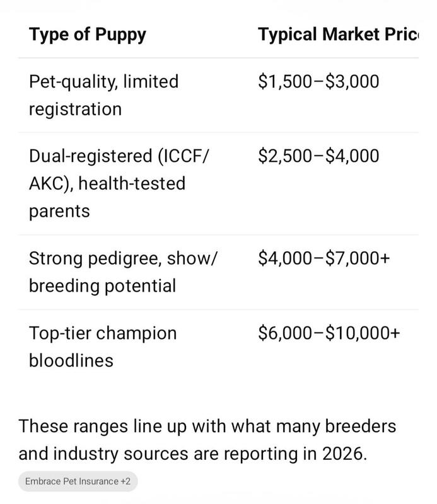Click the word 'bloodlines' in last row
Image resolution: width=437 pixels, height=504 pixels.
pos(71,360)
